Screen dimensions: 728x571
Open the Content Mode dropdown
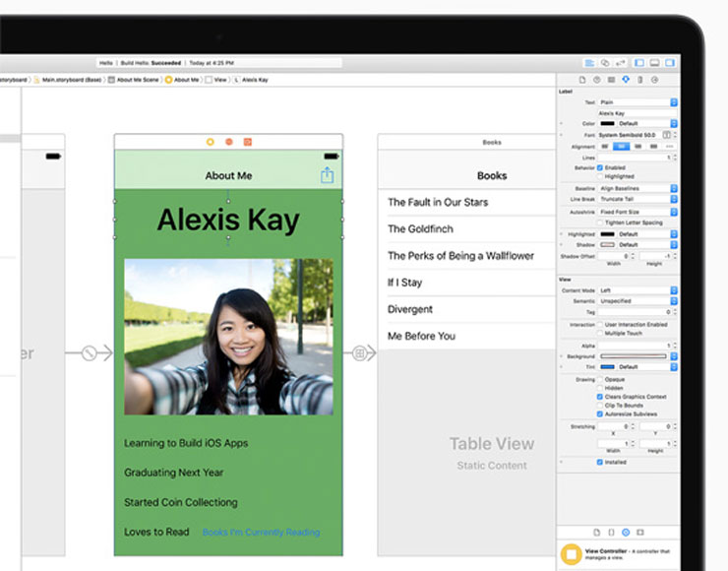coord(637,290)
